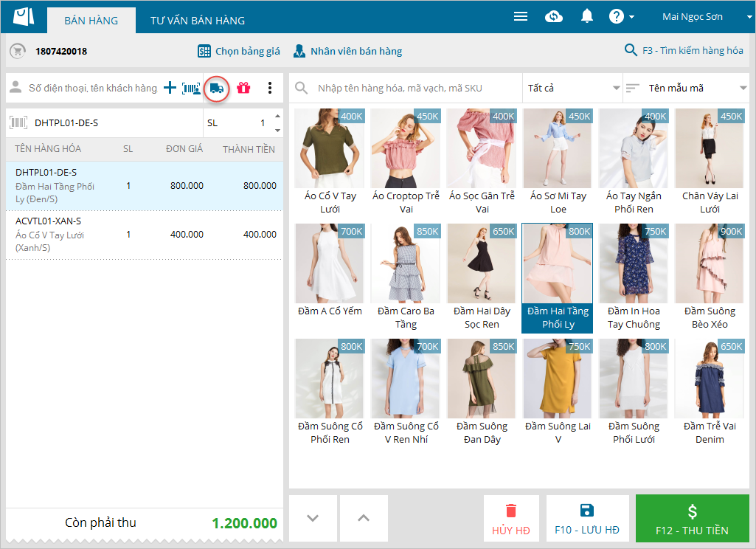
Task: Select the 'Đầm Suông Lai V' product thumbnail
Action: [x=558, y=393]
